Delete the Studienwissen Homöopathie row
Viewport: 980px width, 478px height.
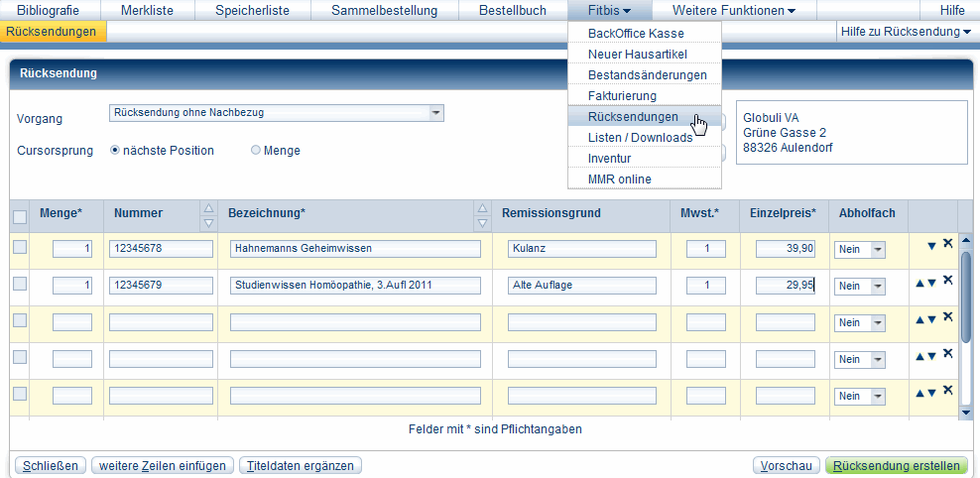click(x=947, y=281)
